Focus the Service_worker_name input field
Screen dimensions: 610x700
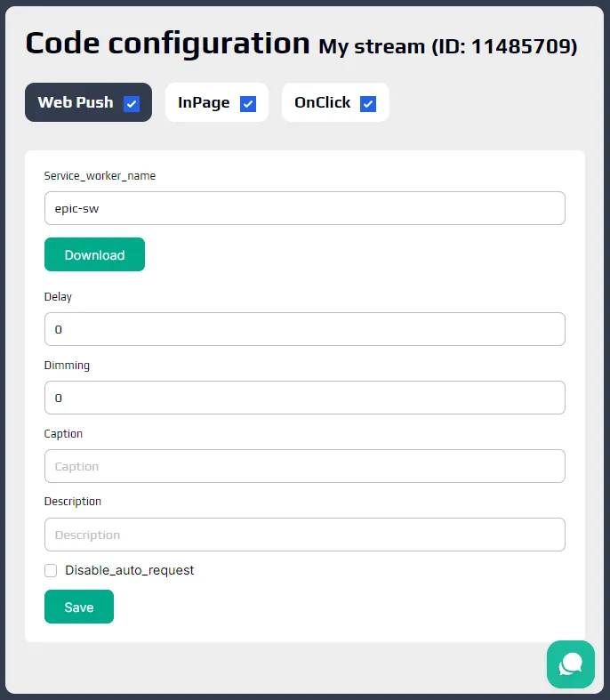click(x=305, y=208)
